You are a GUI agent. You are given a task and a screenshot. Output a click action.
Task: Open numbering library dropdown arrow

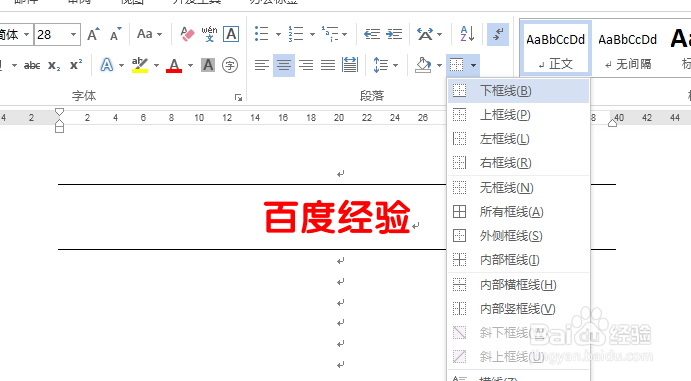click(312, 34)
